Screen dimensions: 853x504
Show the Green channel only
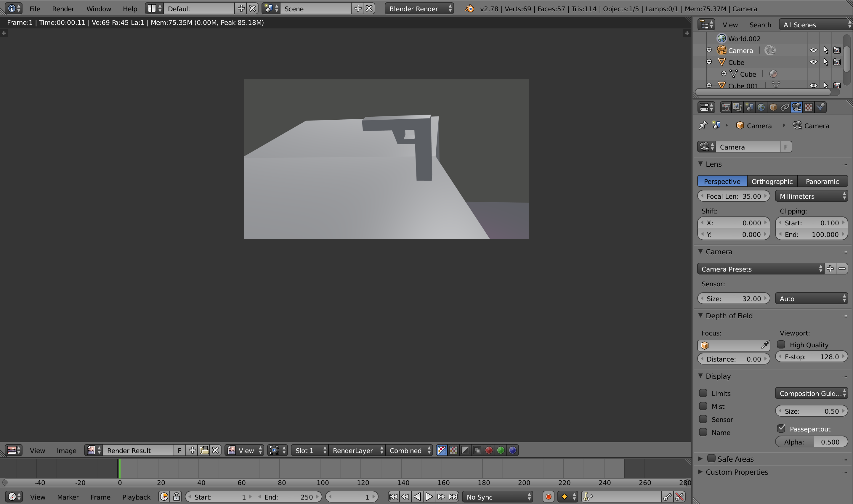point(501,450)
